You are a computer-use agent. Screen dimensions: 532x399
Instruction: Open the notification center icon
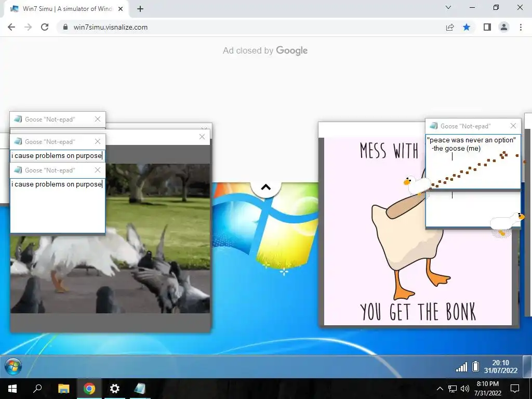515,389
